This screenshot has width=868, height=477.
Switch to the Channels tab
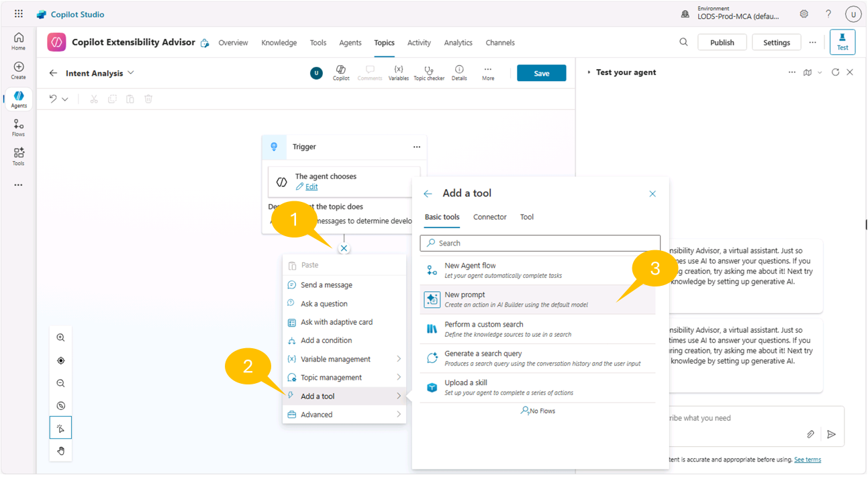(x=500, y=43)
